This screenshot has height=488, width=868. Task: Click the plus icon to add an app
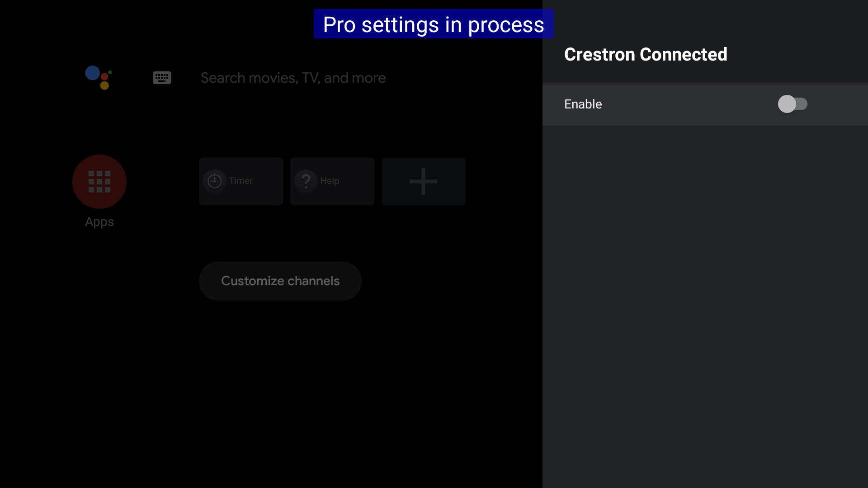coord(423,181)
